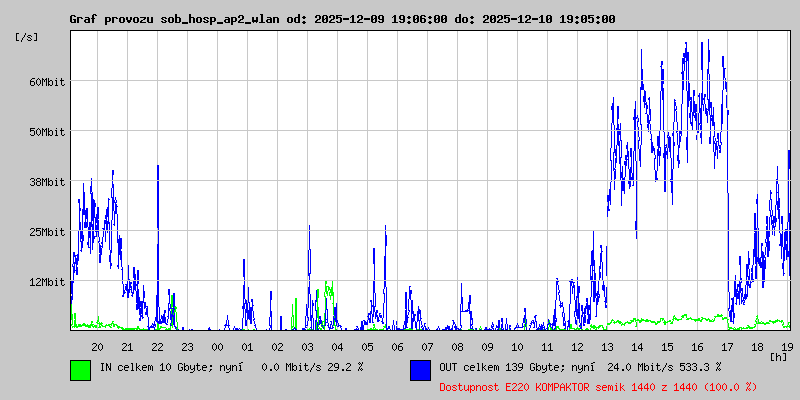Image resolution: width=800 pixels, height=400 pixels.
Task: Click the hour label '19' on x-axis
Action: [786, 347]
